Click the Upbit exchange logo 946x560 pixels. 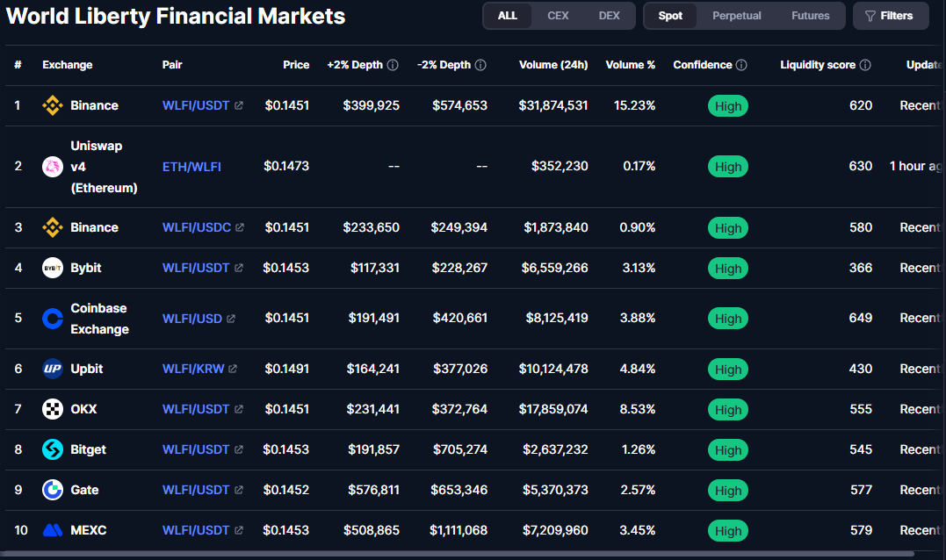[x=53, y=369]
